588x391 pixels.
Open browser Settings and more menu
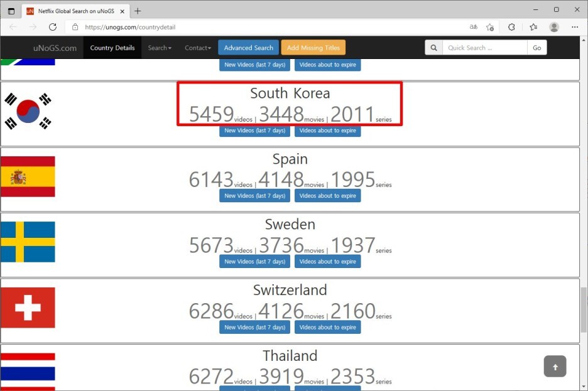575,27
